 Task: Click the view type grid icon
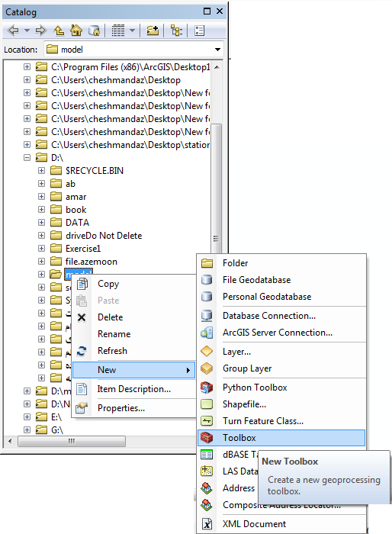tap(118, 31)
